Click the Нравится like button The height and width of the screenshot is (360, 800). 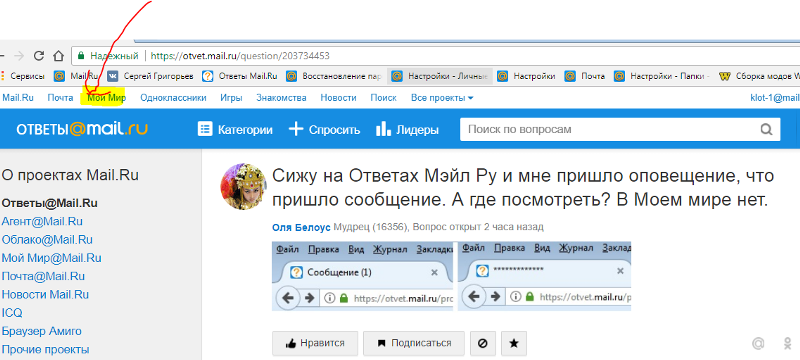pos(315,343)
